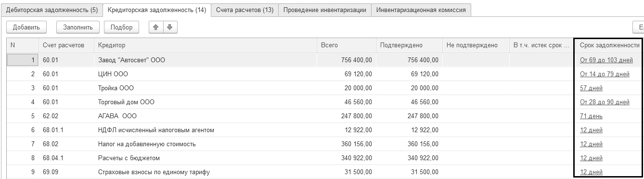Screen dimensions: 644x179
Task: Open the "От 28 до 90 дней" link
Action: pos(605,102)
